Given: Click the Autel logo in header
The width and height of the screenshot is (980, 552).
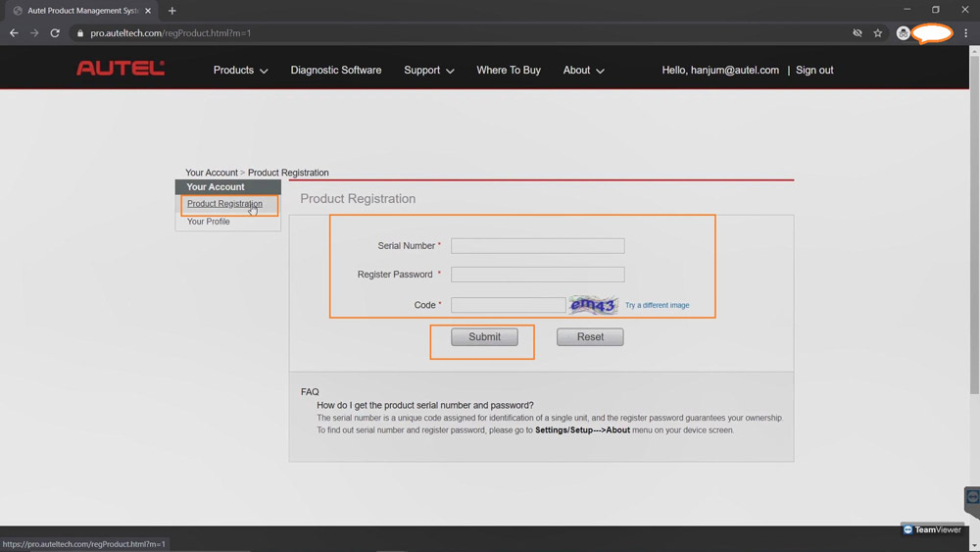Looking at the screenshot, I should point(120,68).
